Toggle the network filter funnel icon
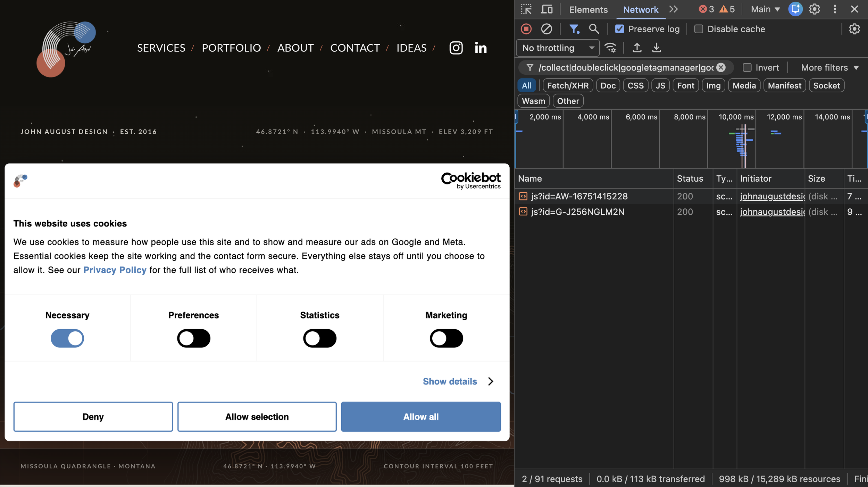 coord(574,29)
